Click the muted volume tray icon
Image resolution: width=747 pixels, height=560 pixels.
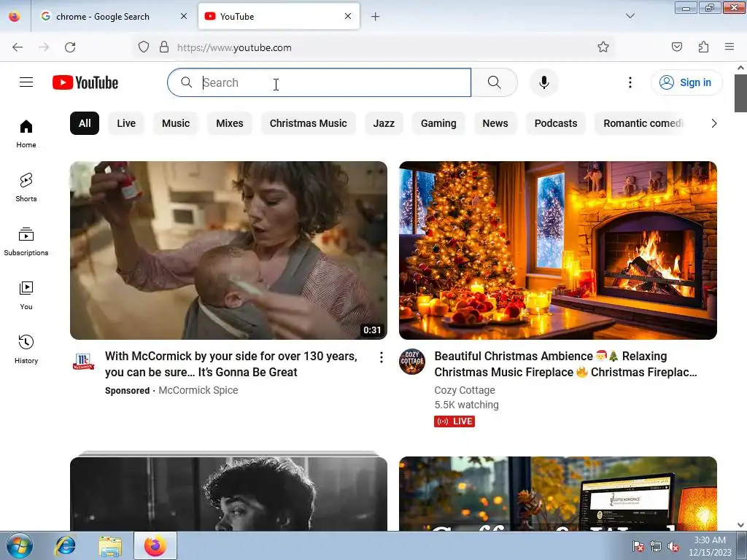tap(673, 547)
